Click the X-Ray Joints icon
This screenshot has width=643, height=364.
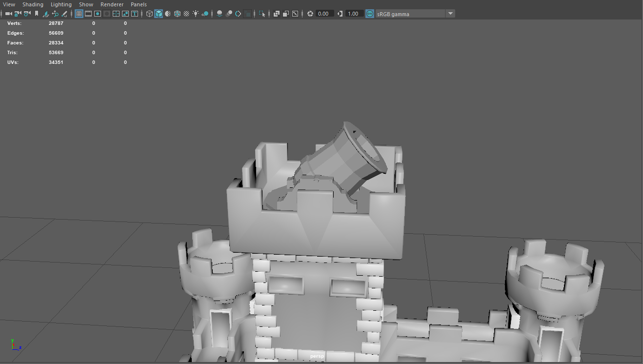coord(295,14)
